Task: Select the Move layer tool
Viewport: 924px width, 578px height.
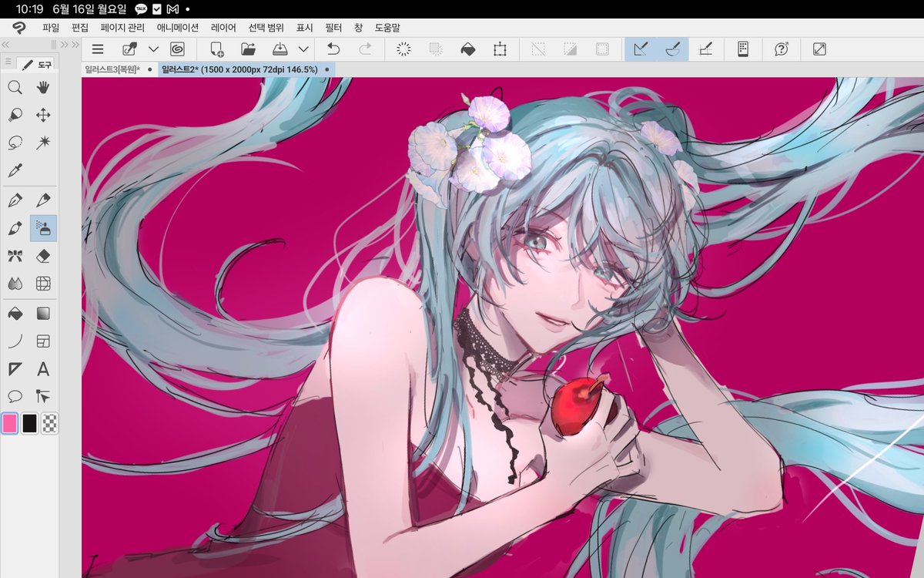Action: pos(43,116)
